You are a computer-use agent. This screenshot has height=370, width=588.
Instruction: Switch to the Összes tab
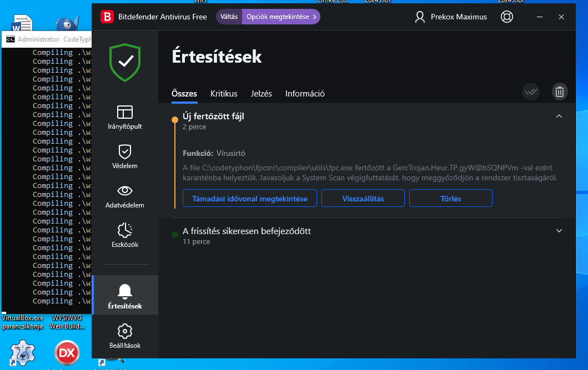(184, 94)
